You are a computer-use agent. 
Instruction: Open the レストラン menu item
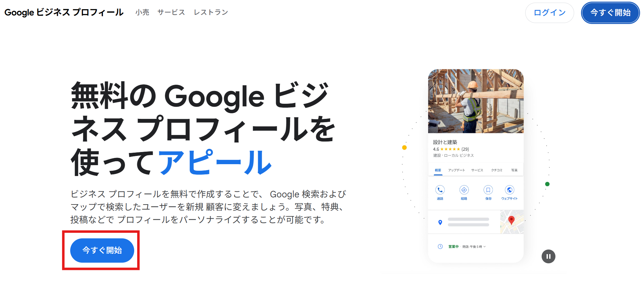[x=211, y=12]
